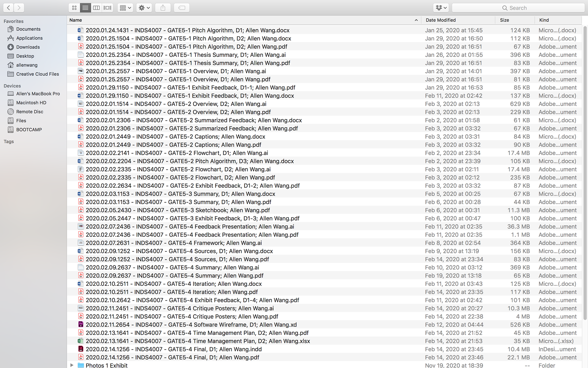Click icon of Thesis Summary D1 .ai file
588x368 pixels.
tap(81, 55)
